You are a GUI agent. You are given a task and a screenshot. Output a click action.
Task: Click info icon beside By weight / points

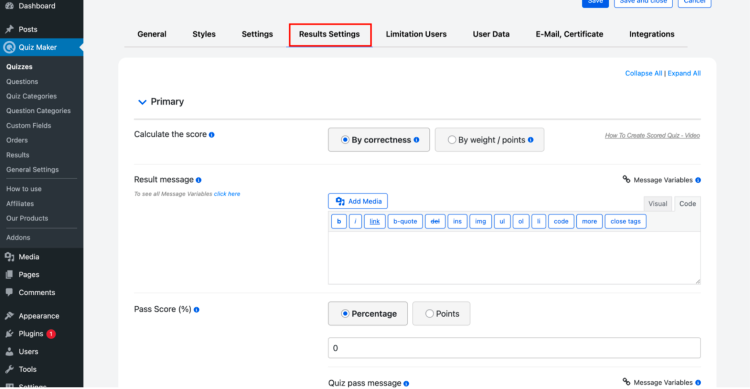(x=530, y=140)
